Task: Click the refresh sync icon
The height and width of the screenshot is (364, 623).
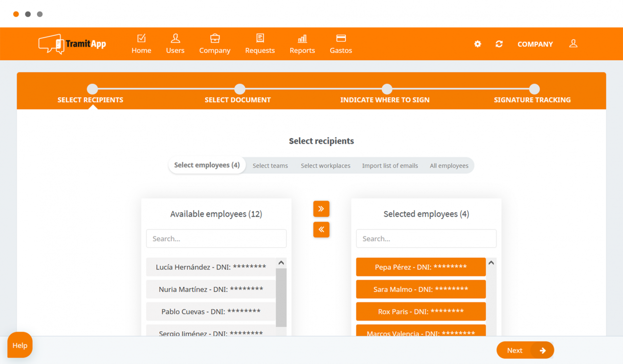Action: click(499, 44)
